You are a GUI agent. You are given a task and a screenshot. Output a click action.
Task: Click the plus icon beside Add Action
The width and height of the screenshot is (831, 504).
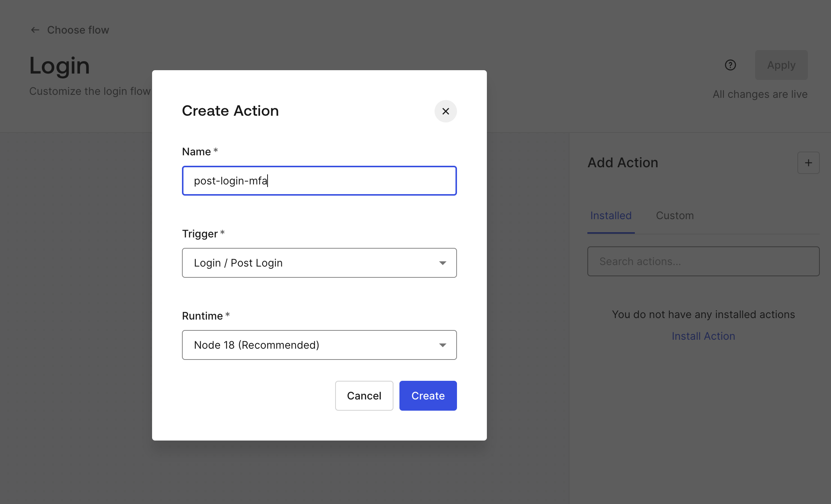(808, 163)
